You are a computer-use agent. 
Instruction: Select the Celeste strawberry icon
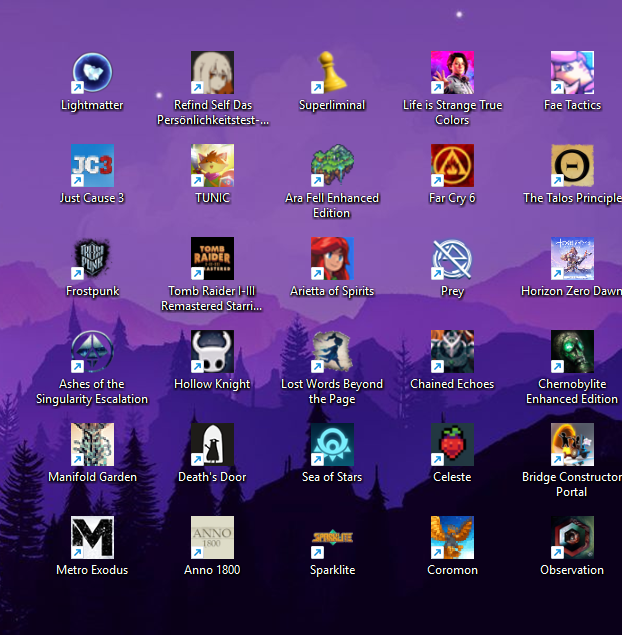point(452,445)
